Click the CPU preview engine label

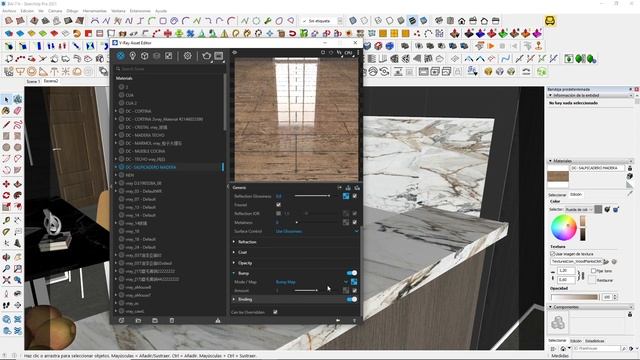348,53
